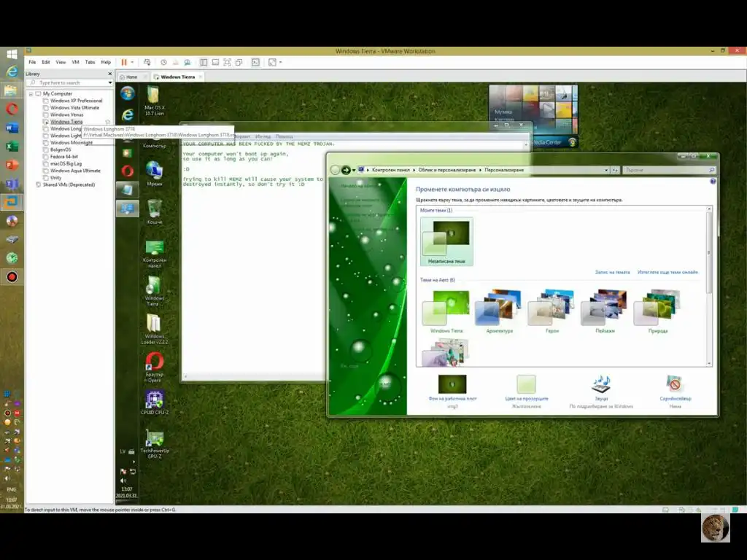Viewport: 747px width, 560px height.
Task: Open the Edit menu in VMware
Action: [46, 63]
